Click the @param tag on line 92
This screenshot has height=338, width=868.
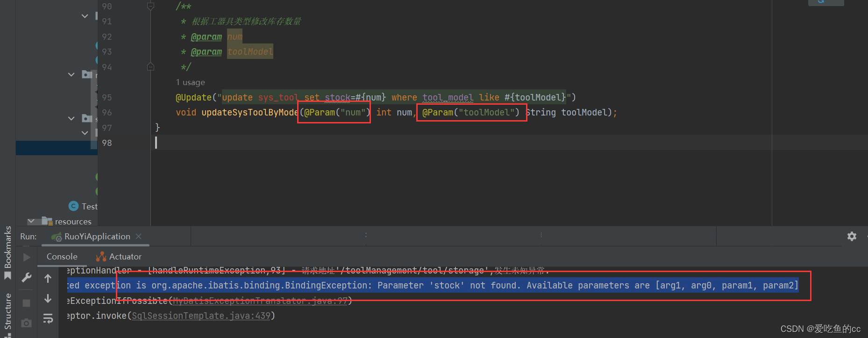[x=206, y=36]
